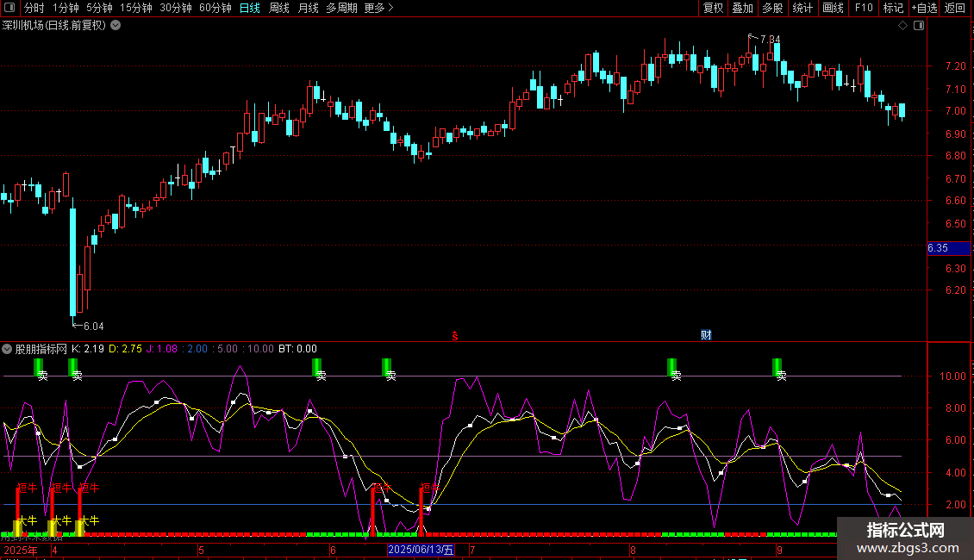Viewport: 974px width, 560px height.
Task: Expand the 股朋指标网 indicator dropdown arrow
Action: tap(8, 349)
